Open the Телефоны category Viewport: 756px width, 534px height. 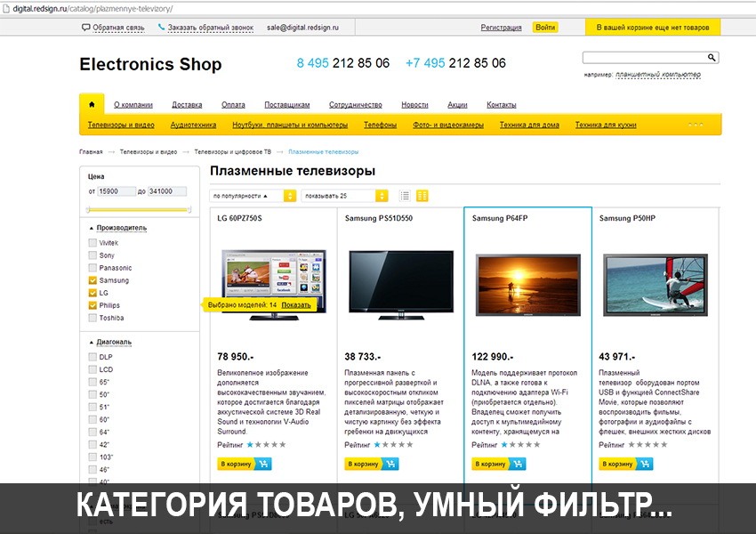coord(380,125)
